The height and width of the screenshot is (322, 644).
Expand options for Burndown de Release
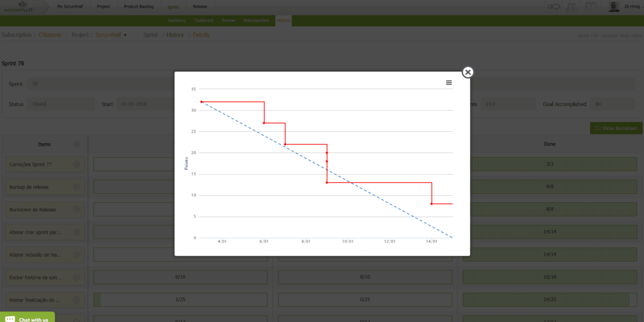click(x=76, y=209)
